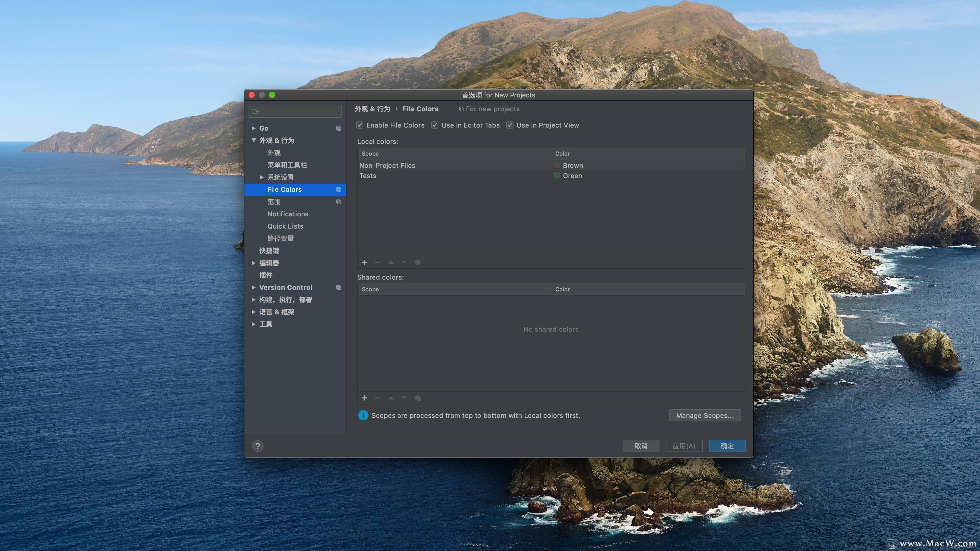Add a new local color scope

364,262
